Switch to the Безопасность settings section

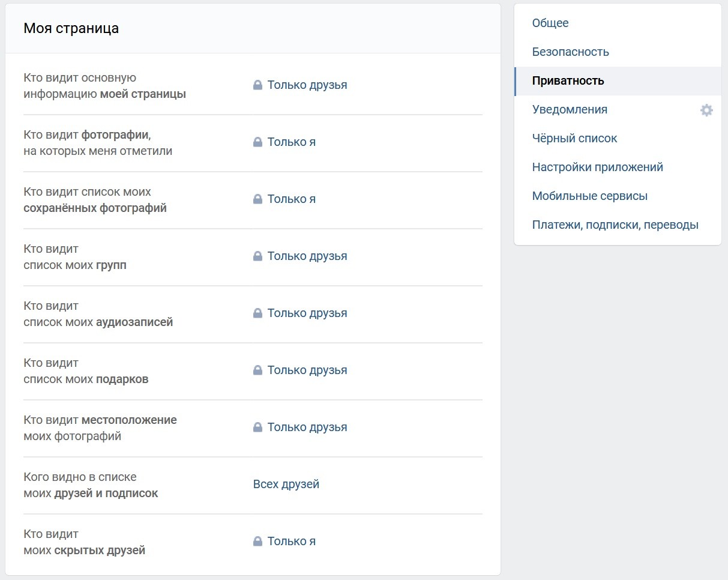coord(570,52)
